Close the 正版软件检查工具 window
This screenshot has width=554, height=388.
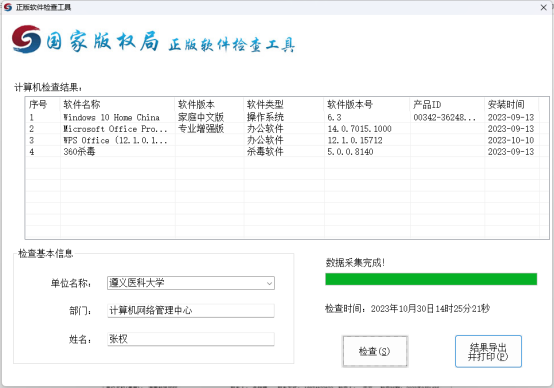click(544, 7)
